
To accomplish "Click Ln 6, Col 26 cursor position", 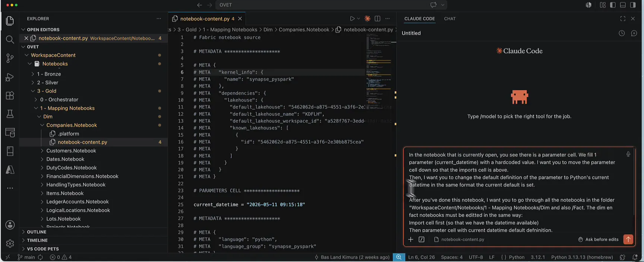I will (x=422, y=257).
